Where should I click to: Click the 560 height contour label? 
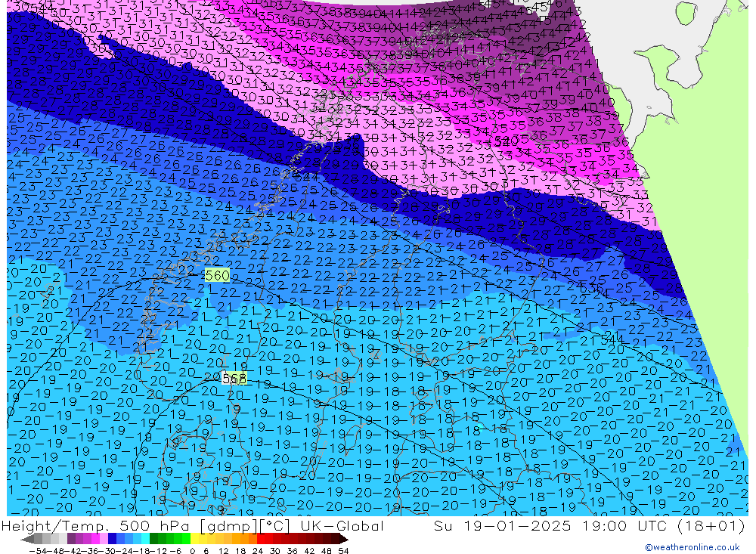pos(217,275)
